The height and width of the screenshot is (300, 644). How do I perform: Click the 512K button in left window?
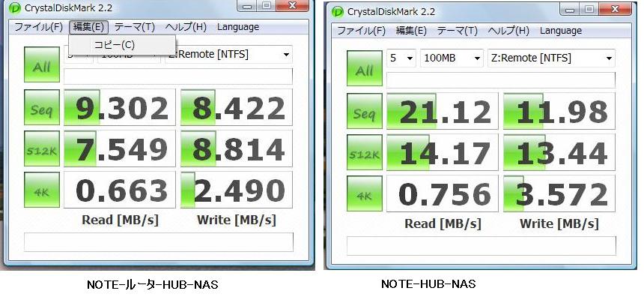(x=42, y=148)
